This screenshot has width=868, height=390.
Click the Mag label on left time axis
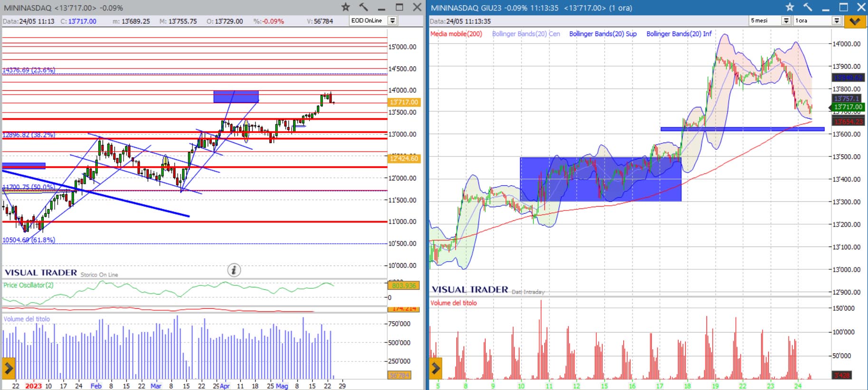click(282, 386)
